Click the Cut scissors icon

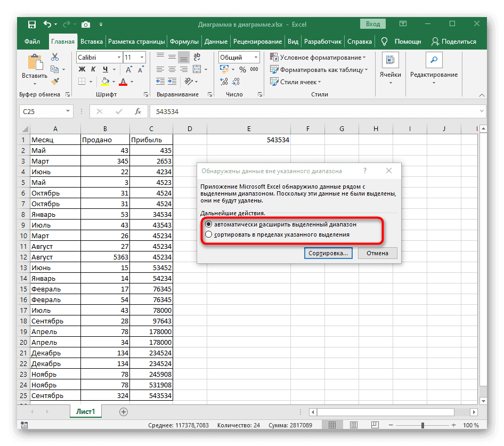click(x=54, y=58)
